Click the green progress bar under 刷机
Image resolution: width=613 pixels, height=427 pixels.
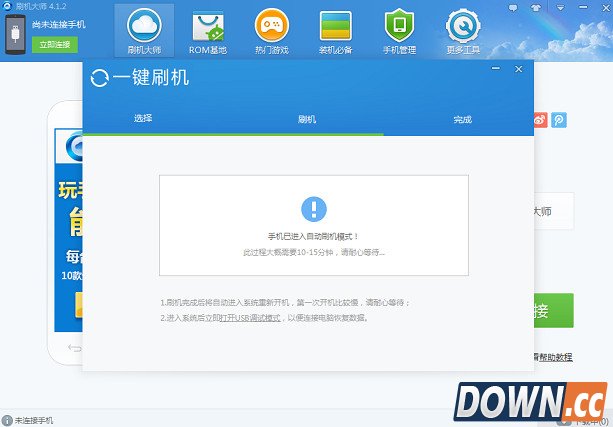(x=233, y=134)
